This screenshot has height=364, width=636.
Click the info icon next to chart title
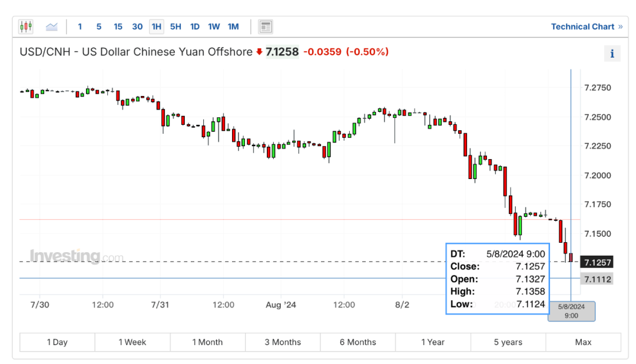[x=612, y=54]
